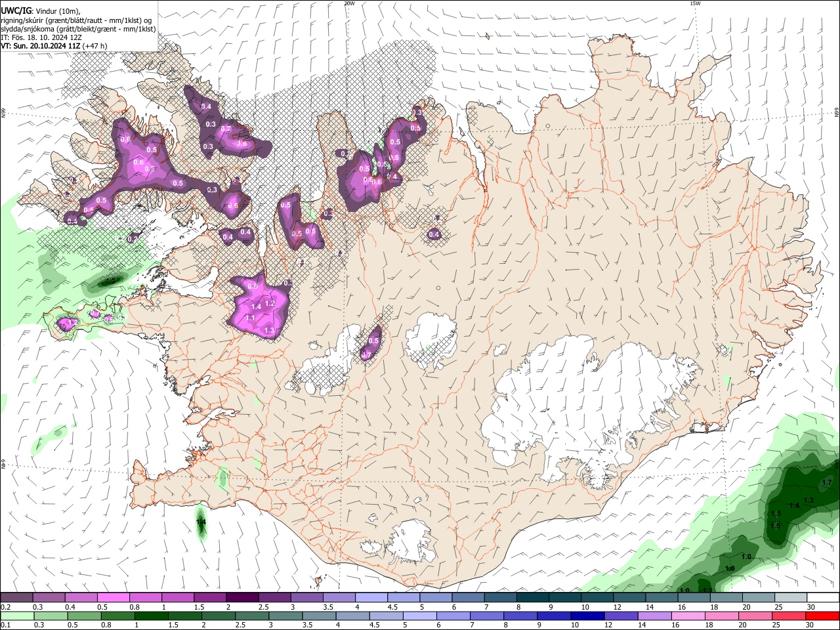
Task: Click the 1.2 value in the large magenta snow area
Action: (269, 303)
